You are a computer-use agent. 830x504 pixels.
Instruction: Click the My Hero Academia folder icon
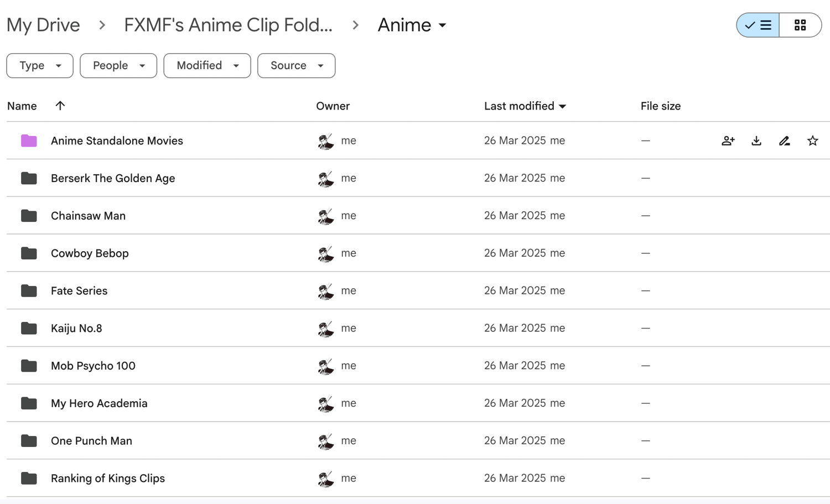(29, 403)
